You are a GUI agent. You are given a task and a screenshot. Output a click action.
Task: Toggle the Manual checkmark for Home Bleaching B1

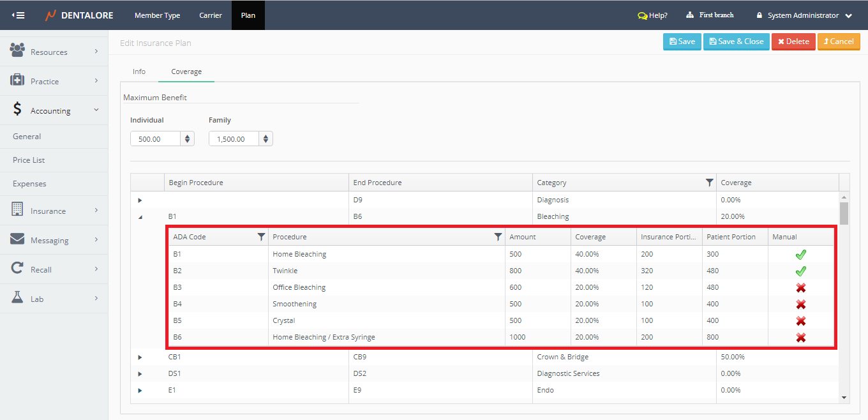coord(800,255)
